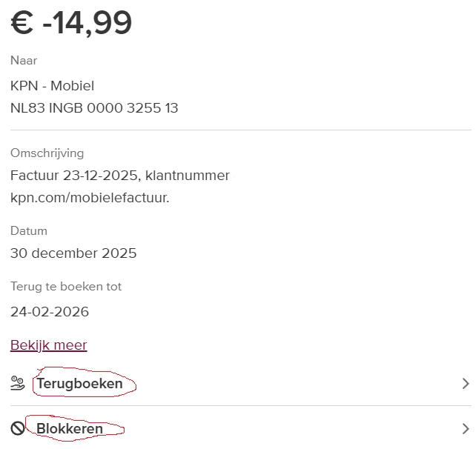Select the Factuur 23-12-2025 description line
476x449 pixels.
click(x=119, y=176)
